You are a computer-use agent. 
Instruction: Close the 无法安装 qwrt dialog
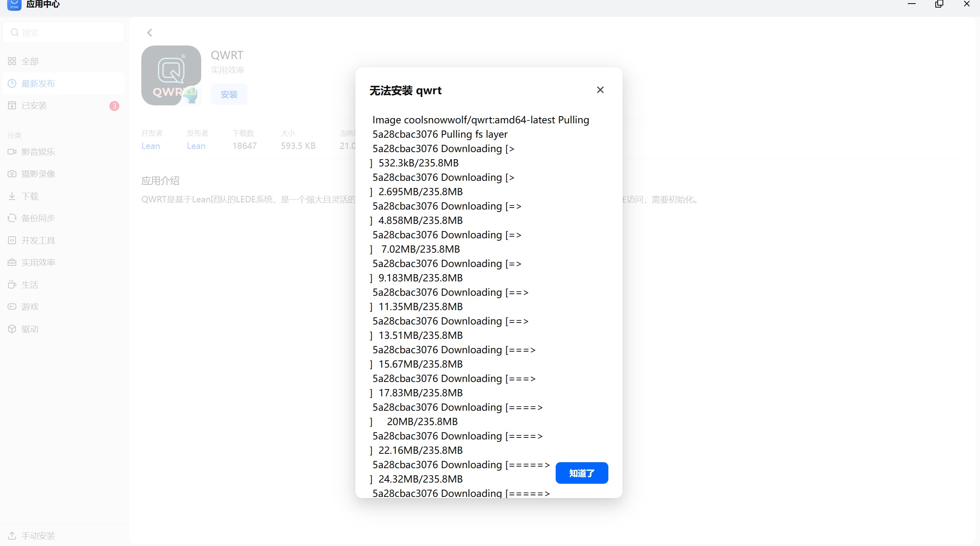(x=600, y=90)
